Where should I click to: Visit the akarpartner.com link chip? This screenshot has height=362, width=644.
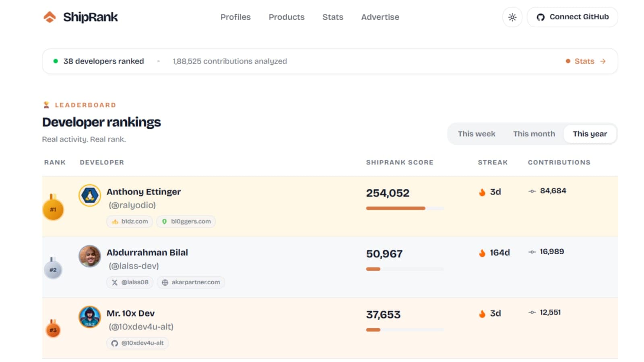pos(191,282)
